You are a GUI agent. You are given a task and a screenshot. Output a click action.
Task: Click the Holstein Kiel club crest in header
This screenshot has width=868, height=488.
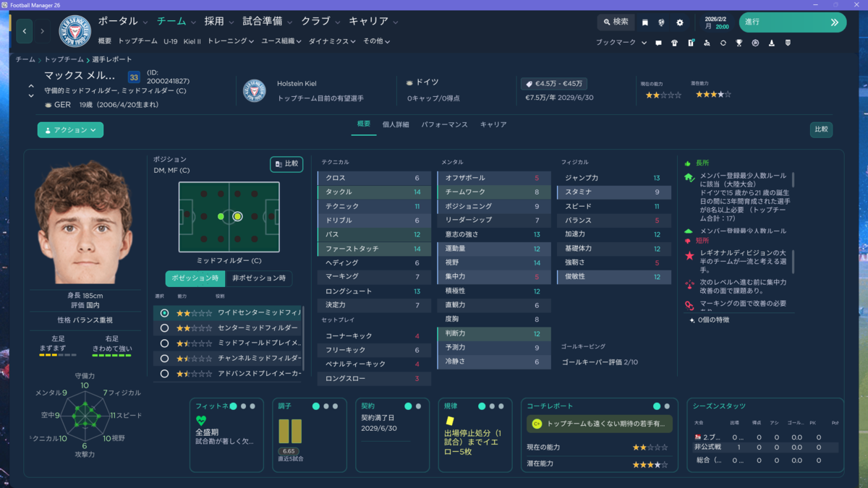click(74, 31)
